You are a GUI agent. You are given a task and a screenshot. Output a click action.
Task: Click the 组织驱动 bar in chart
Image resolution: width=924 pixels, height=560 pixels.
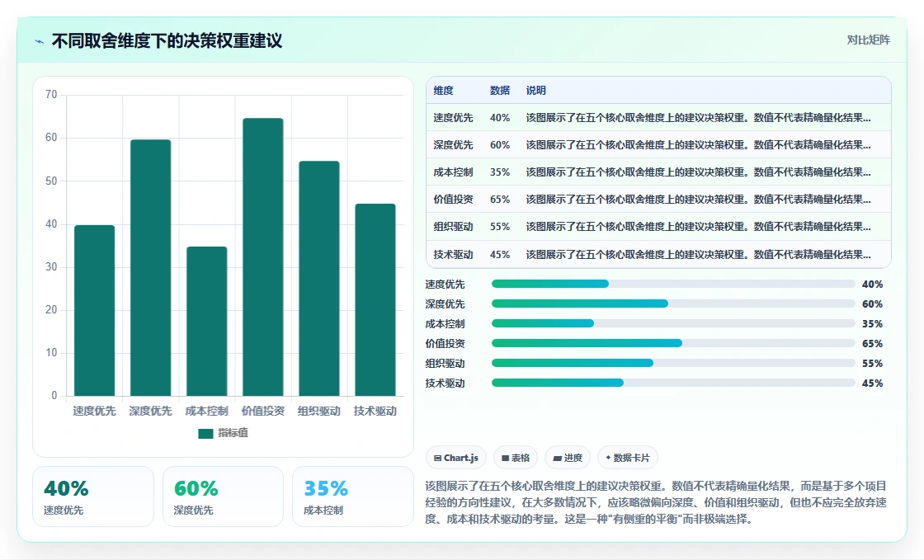click(319, 278)
